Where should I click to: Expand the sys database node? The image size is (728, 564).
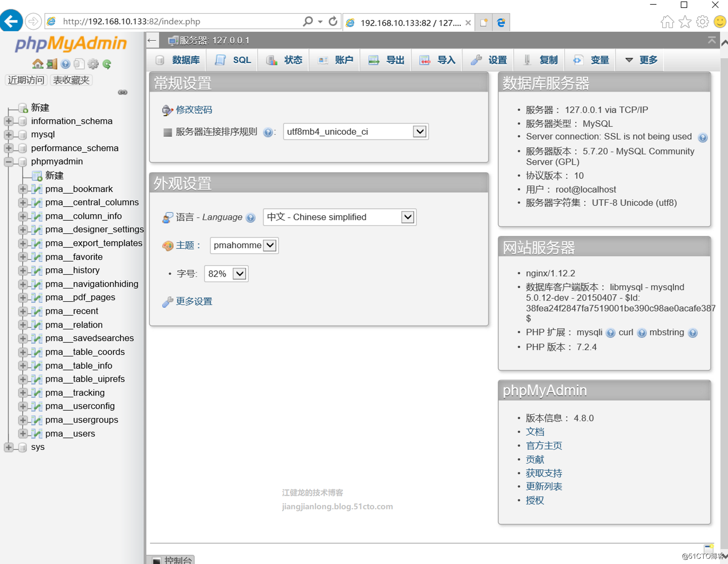click(8, 447)
